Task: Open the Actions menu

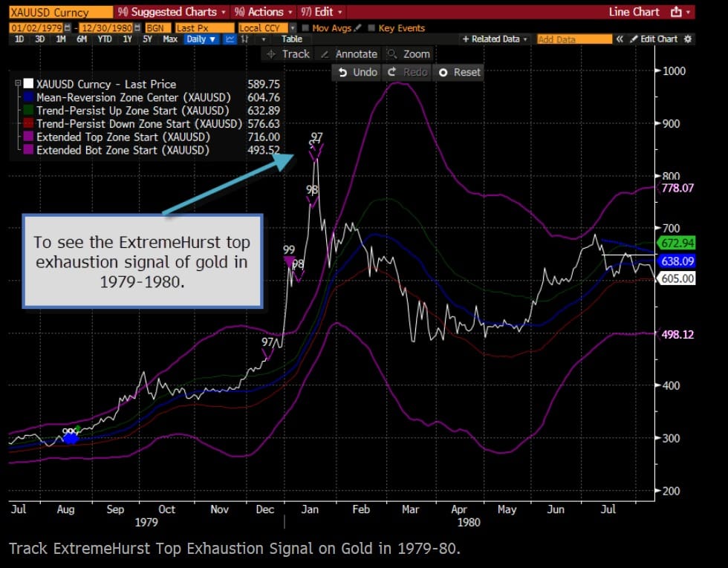Action: (259, 12)
